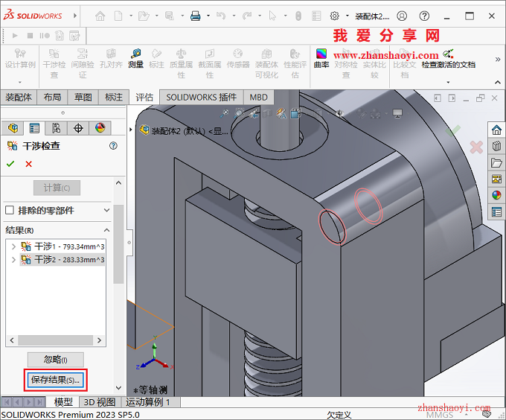This screenshot has height=420, width=506.
Task: Click the results list horizontal scrollbar right arrow
Action: [99, 340]
